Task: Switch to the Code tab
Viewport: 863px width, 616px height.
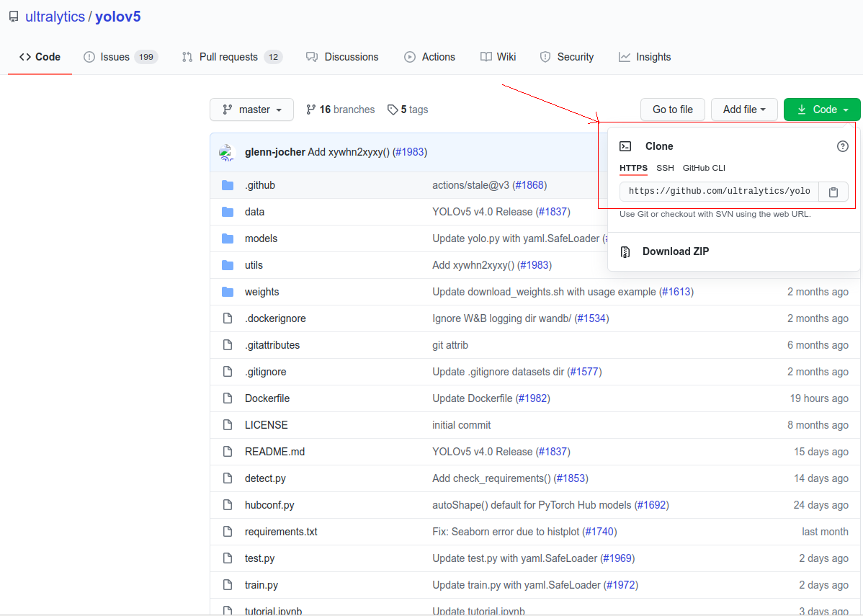Action: pos(40,57)
